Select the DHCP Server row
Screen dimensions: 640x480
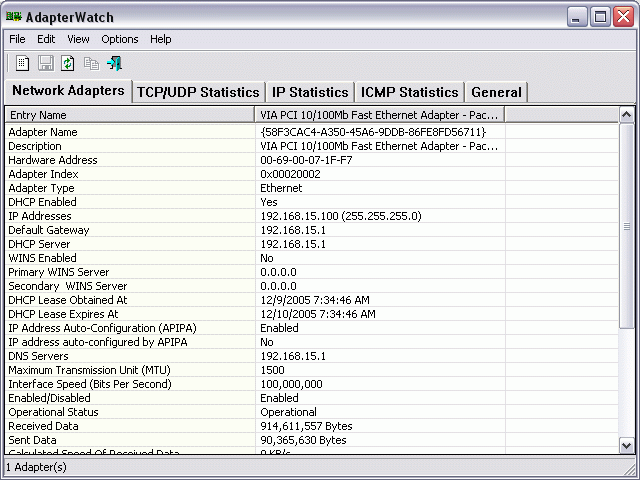click(x=312, y=244)
